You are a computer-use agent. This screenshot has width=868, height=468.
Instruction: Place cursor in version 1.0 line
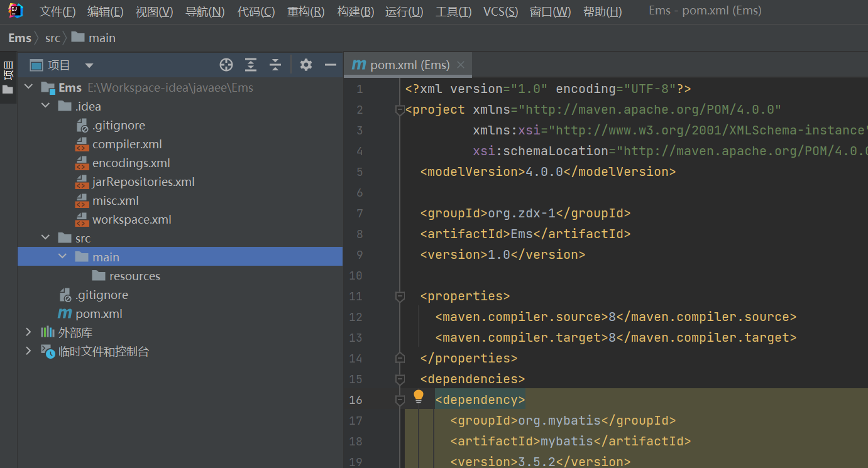pyautogui.click(x=503, y=254)
